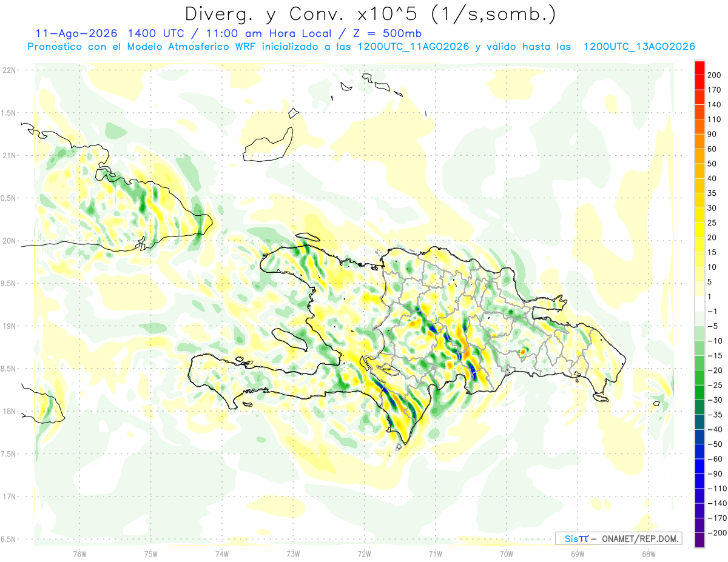Image resolution: width=728 pixels, height=562 pixels.
Task: Click the '0.5N' latitude label
Action: point(9,198)
